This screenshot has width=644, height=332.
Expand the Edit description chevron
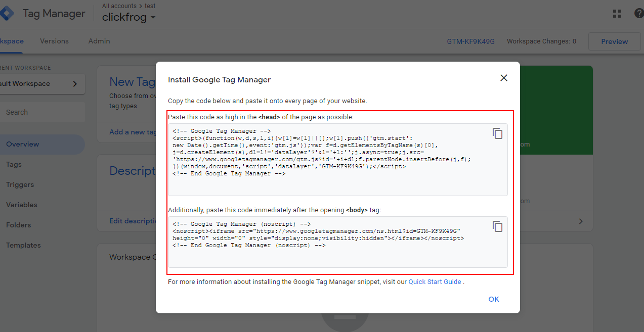[x=580, y=221]
